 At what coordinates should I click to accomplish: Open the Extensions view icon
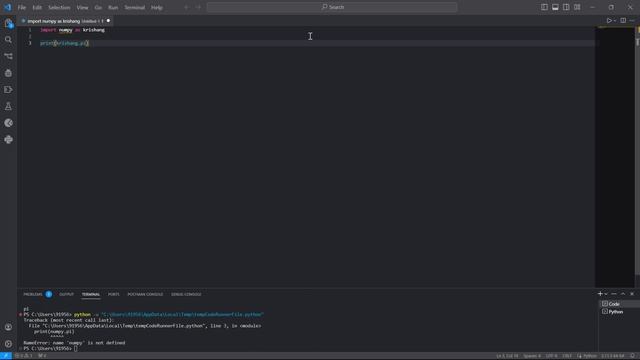[8, 90]
